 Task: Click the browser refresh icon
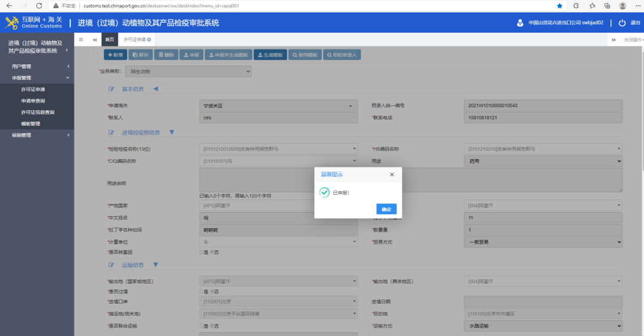click(x=39, y=6)
